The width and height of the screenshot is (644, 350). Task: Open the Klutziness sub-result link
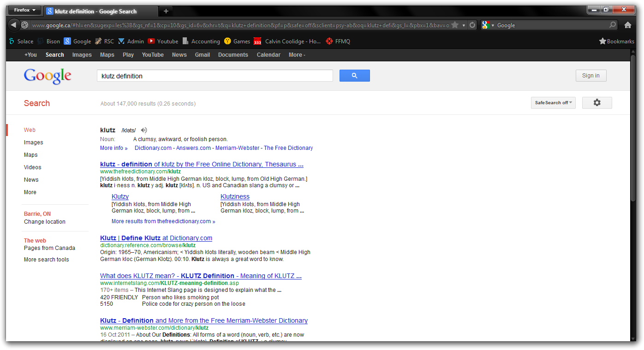235,196
